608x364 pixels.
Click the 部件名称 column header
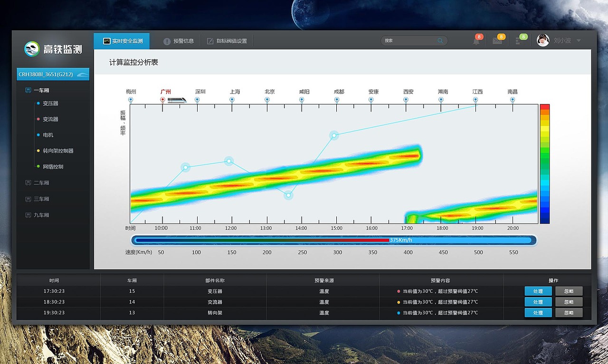tap(215, 280)
